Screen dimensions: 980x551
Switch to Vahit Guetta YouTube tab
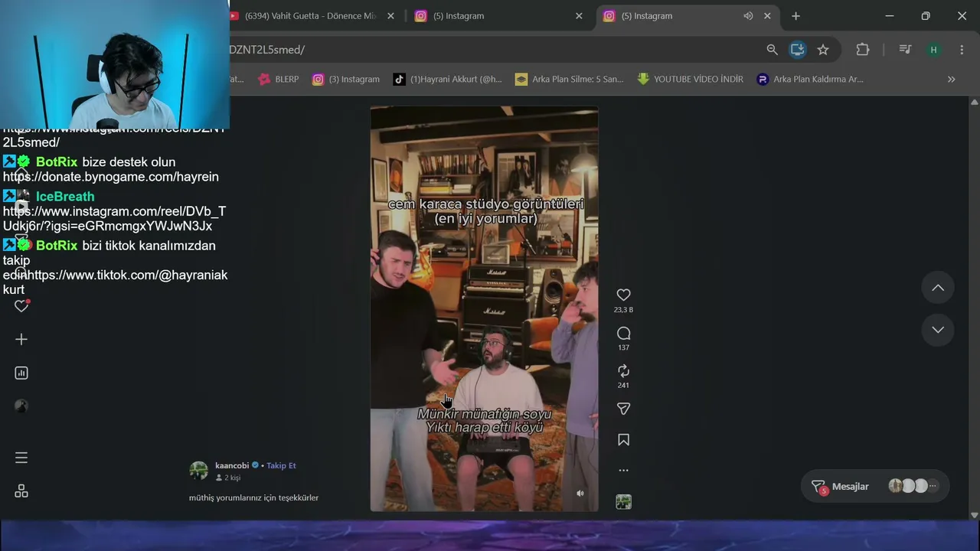pyautogui.click(x=310, y=16)
